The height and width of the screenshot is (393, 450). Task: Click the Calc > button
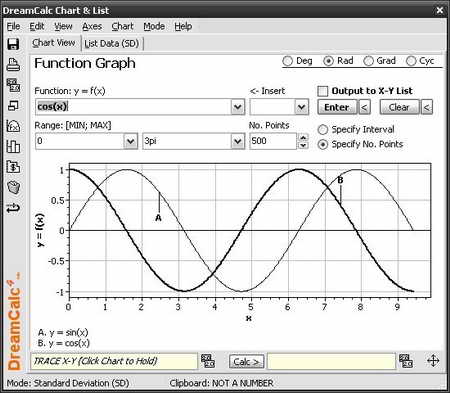246,362
